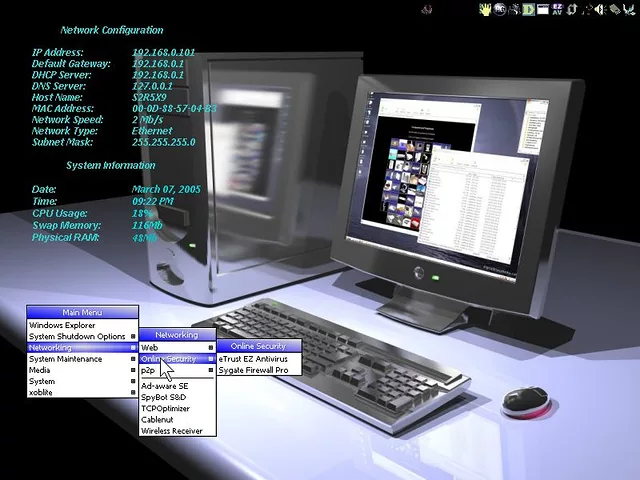This screenshot has width=640, height=480.
Task: Click the green D tray icon
Action: 528,9
